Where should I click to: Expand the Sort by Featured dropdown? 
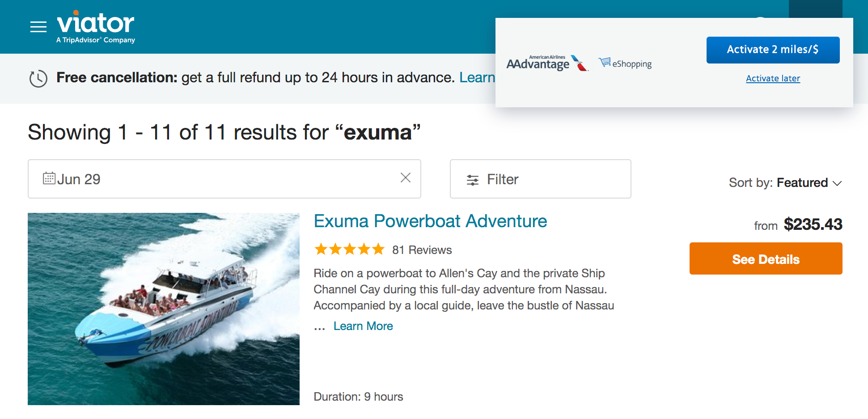tap(785, 183)
